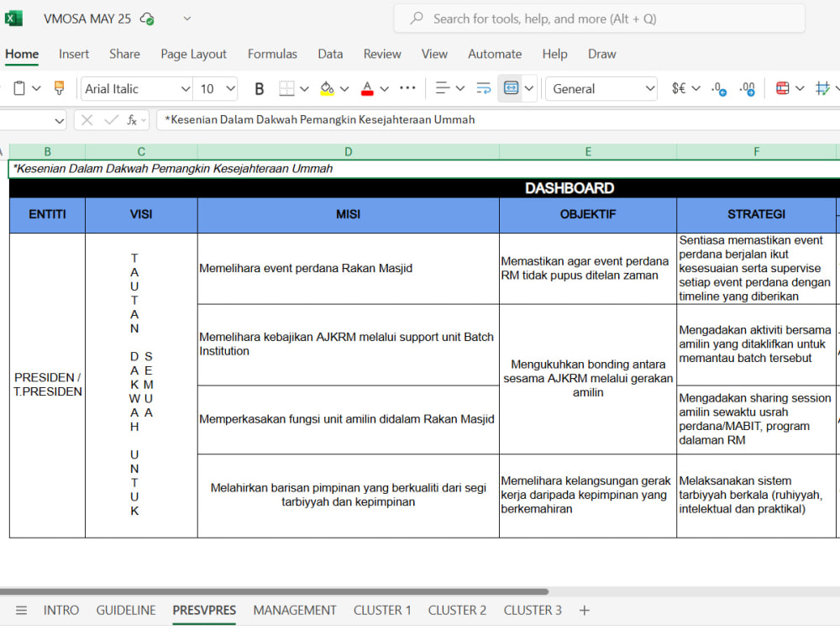Switch to the Draw tab
The image size is (840, 630).
click(601, 54)
